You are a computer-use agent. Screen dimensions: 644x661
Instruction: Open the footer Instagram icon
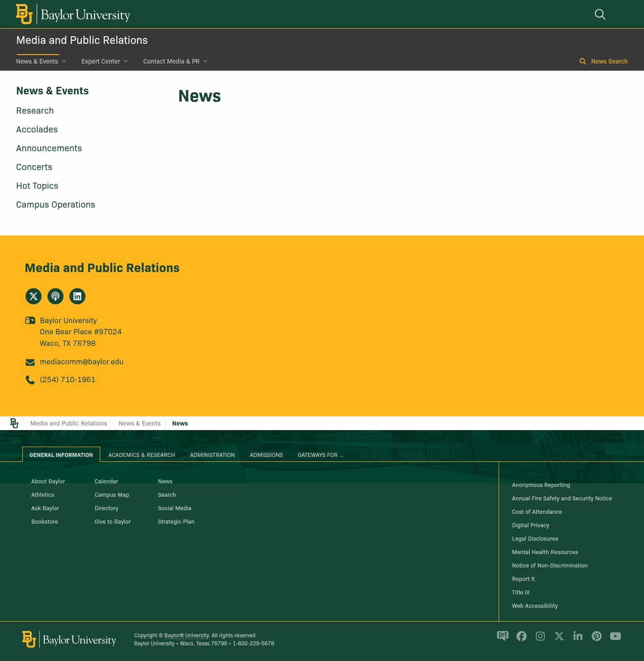click(x=540, y=636)
